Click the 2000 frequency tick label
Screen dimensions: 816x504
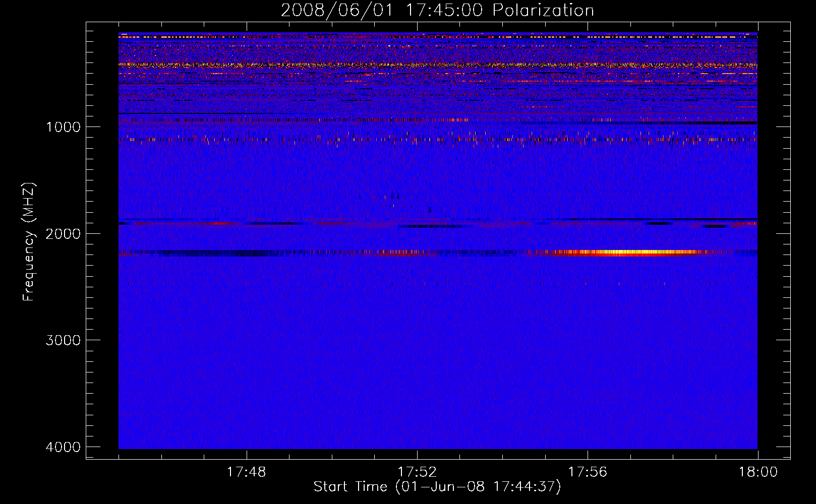coord(63,234)
